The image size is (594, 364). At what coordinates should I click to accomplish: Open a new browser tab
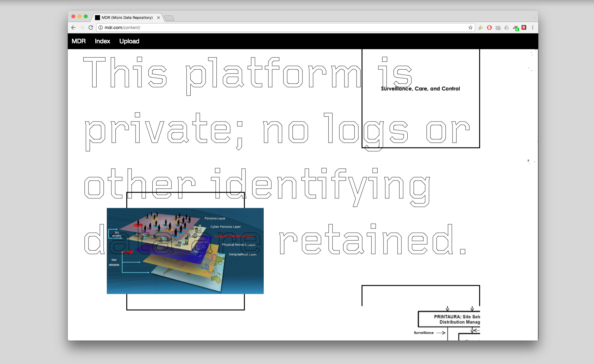point(169,18)
